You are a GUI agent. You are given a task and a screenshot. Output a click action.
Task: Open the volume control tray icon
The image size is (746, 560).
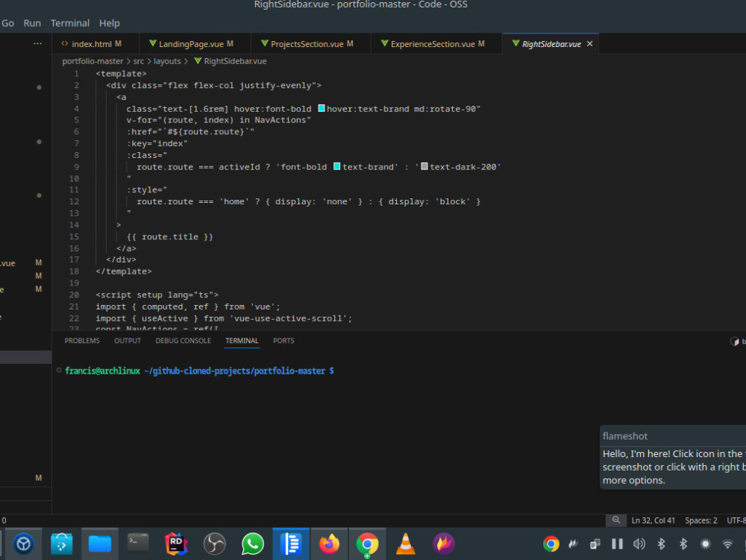pyautogui.click(x=639, y=544)
